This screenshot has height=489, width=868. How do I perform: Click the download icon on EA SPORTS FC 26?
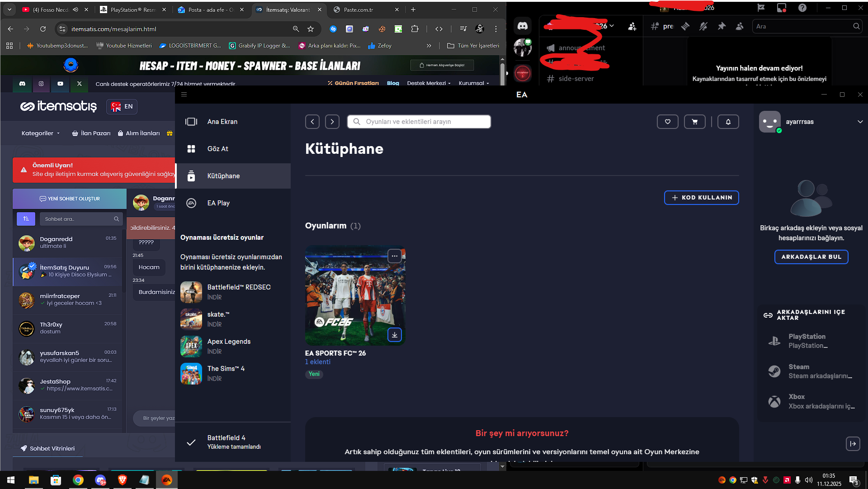(395, 335)
